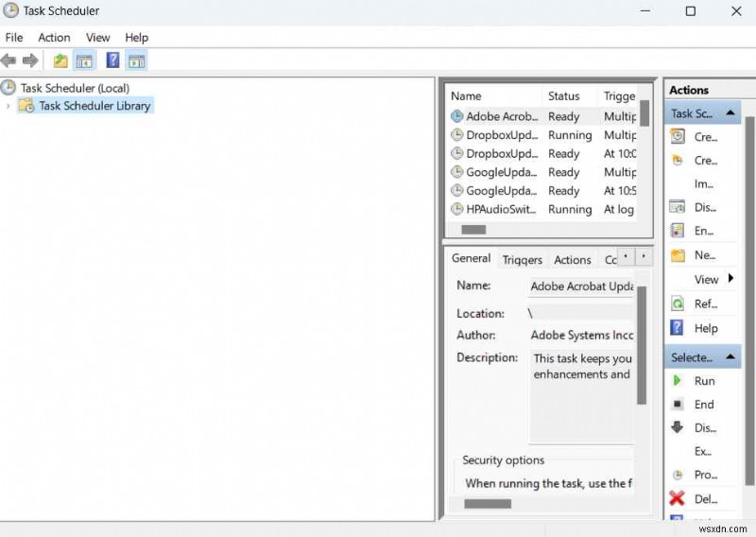This screenshot has width=756, height=537.
Task: Click the task list horizontal scrollbar thumb
Action: pyautogui.click(x=473, y=230)
